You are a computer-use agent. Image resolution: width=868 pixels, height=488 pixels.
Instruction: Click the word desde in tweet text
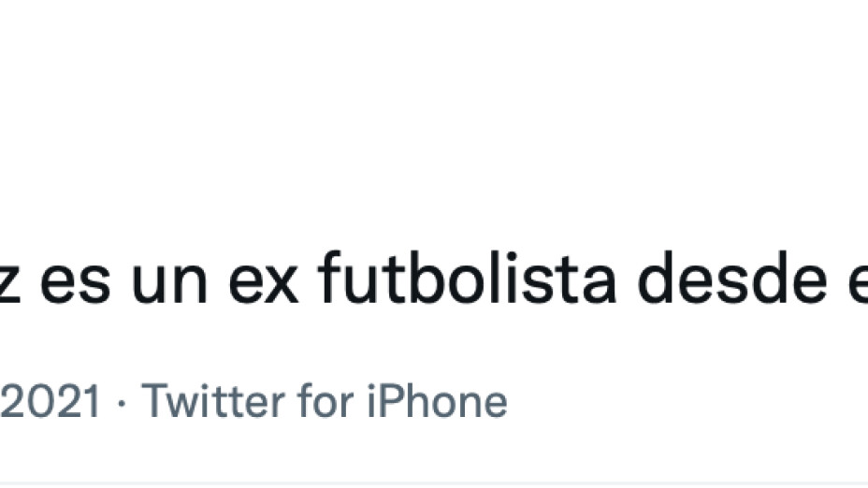click(731, 278)
